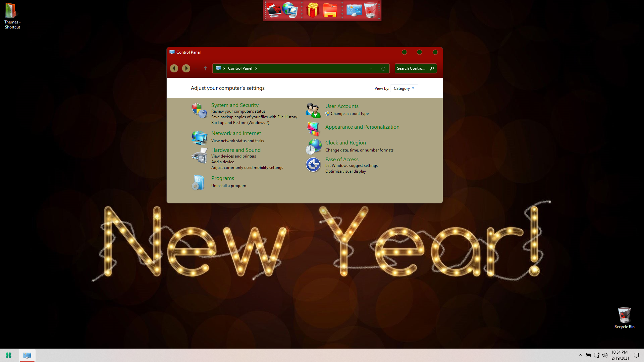Open Change account type link

(x=350, y=114)
